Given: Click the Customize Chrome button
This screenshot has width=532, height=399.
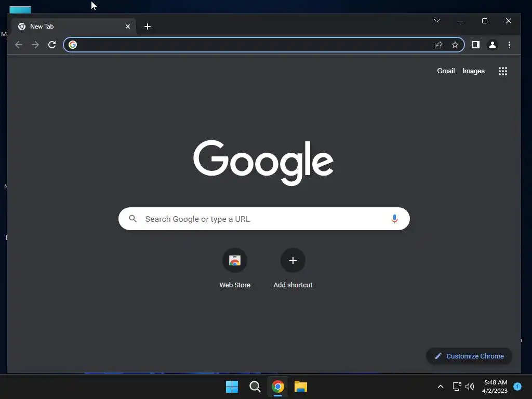Looking at the screenshot, I should (469, 356).
